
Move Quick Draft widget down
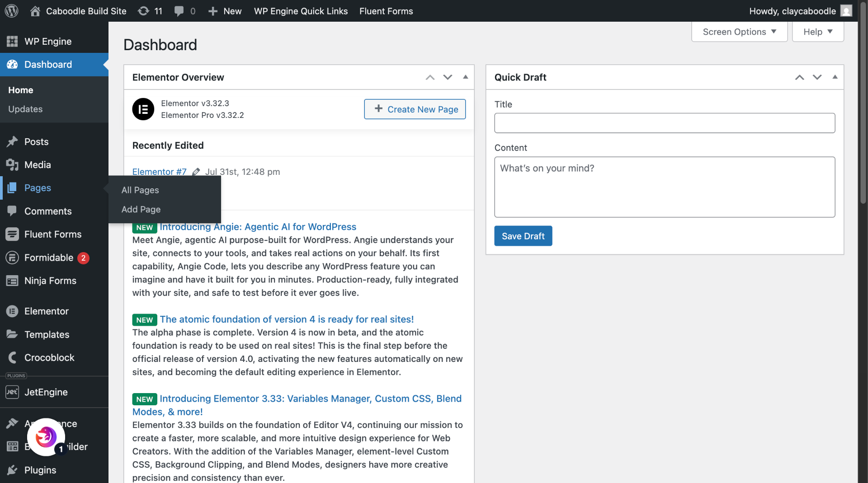[x=817, y=77]
